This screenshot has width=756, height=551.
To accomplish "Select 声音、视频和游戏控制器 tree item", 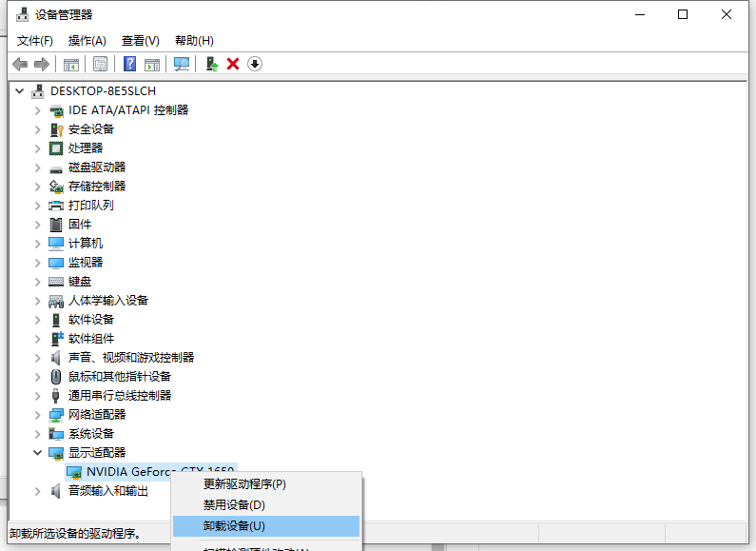I will tap(130, 358).
